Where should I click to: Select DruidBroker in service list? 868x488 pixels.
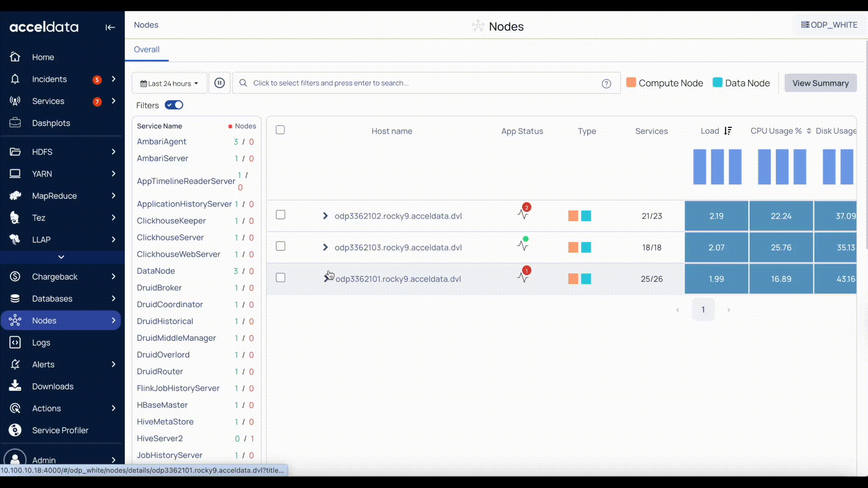coord(160,288)
